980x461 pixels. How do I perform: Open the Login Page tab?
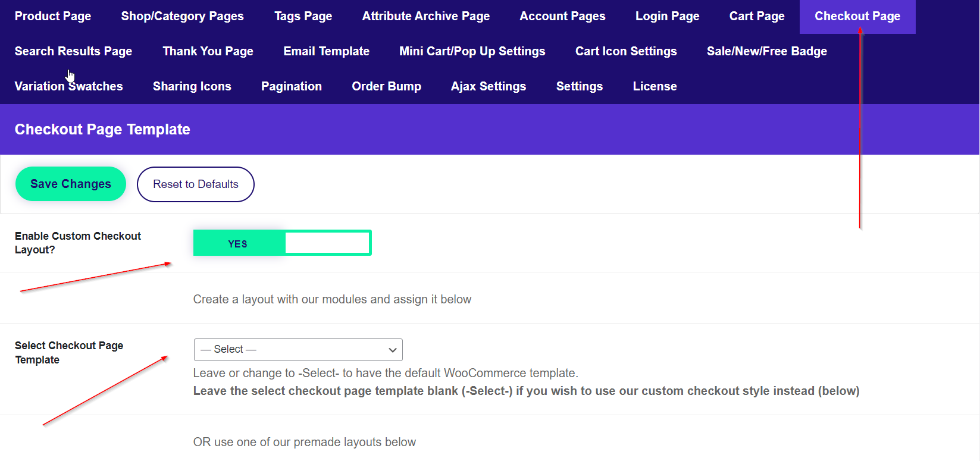pyautogui.click(x=667, y=17)
